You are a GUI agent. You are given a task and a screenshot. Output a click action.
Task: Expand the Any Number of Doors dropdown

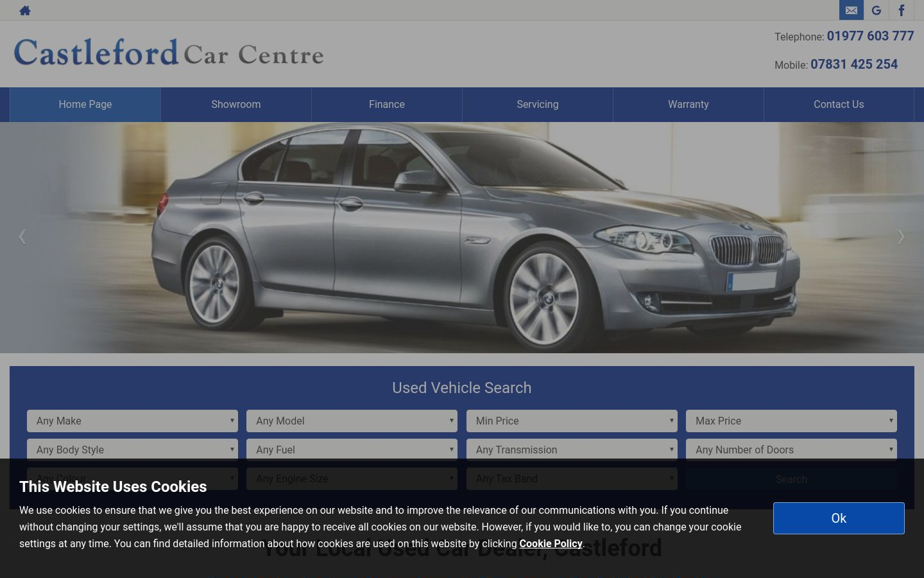(791, 450)
